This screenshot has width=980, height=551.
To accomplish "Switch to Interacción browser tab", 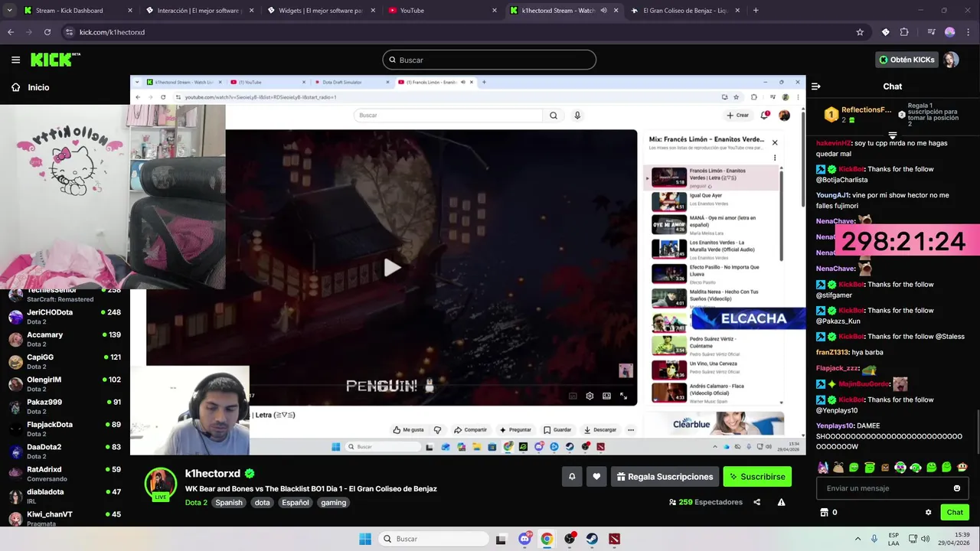I will pos(199,11).
